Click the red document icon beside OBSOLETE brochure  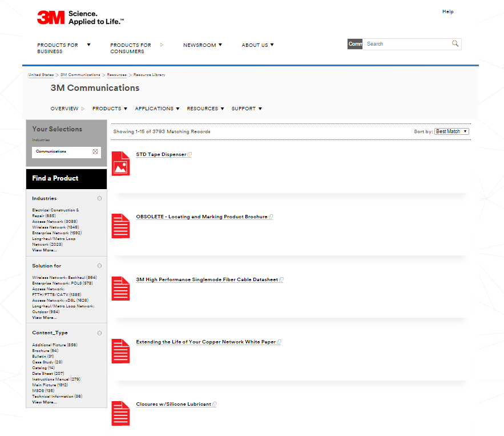pyautogui.click(x=120, y=226)
